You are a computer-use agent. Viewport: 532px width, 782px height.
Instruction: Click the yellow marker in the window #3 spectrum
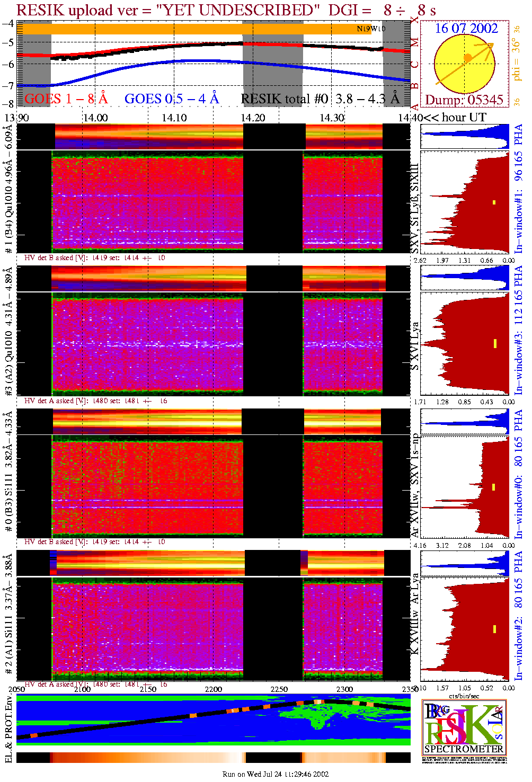coord(495,343)
